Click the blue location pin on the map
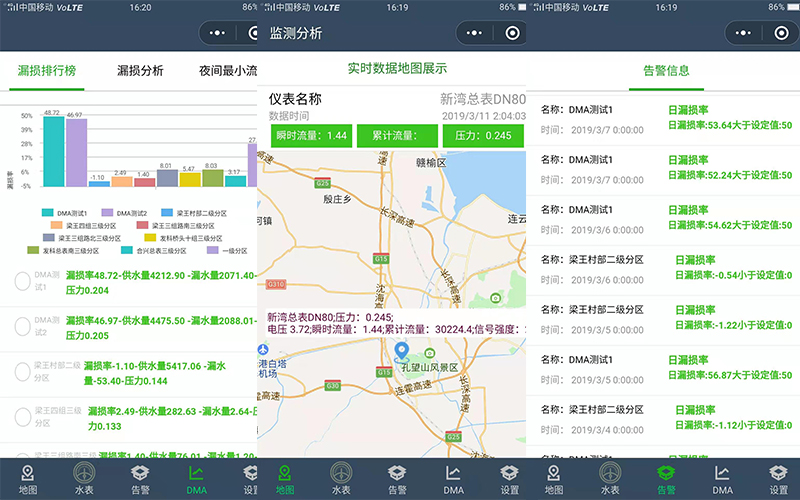 [401, 352]
